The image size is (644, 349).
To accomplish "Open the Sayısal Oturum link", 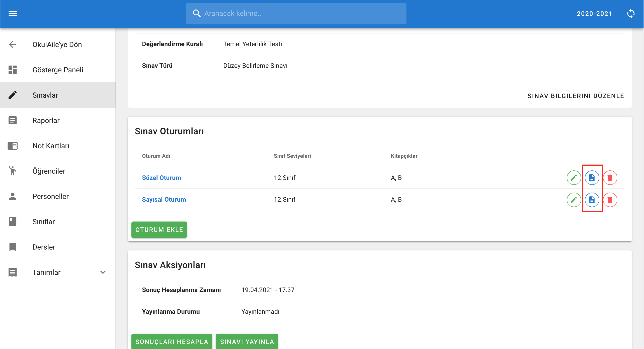I will [x=164, y=199].
